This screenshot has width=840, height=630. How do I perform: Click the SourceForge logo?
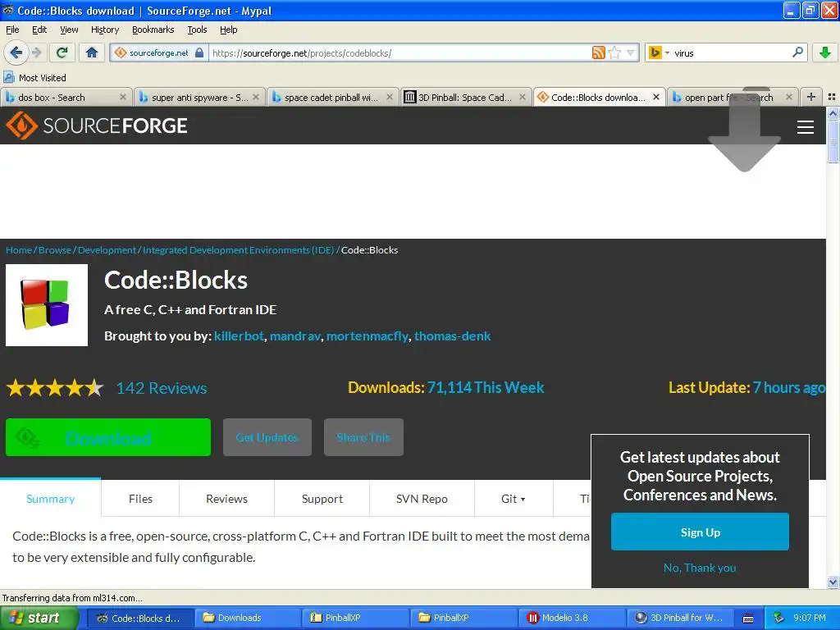click(x=97, y=126)
